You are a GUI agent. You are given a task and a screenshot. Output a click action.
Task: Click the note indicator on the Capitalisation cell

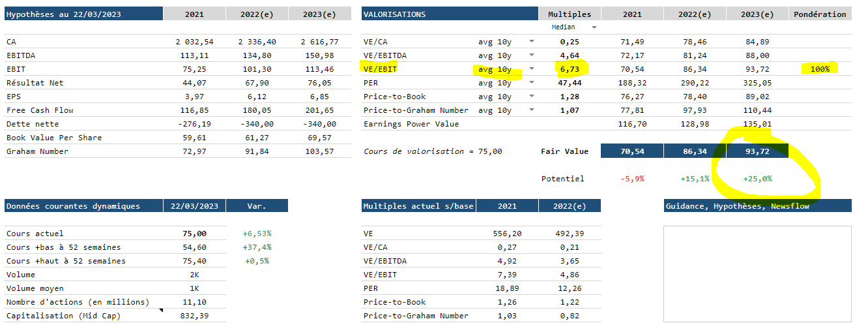160,311
